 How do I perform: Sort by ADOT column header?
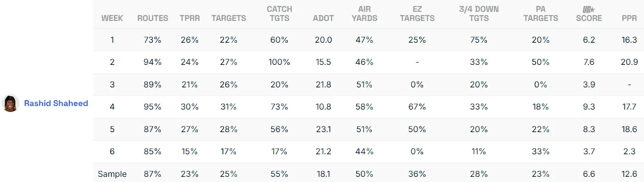coord(323,18)
